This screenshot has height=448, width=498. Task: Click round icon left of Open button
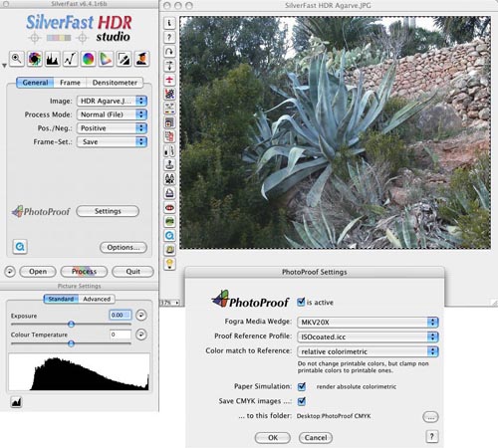tap(10, 272)
